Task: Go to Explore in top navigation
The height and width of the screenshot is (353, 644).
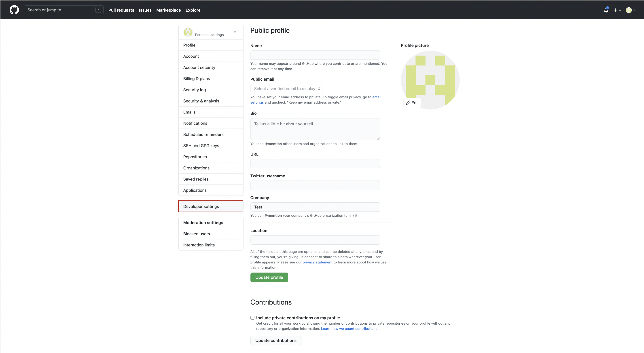Action: click(x=193, y=10)
